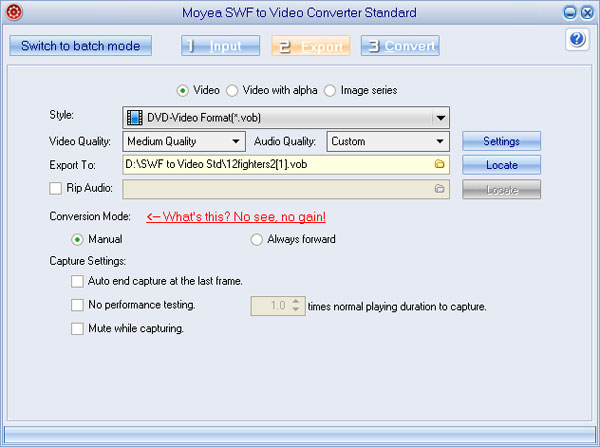Click Switch to batch mode button
600x447 pixels.
point(81,46)
